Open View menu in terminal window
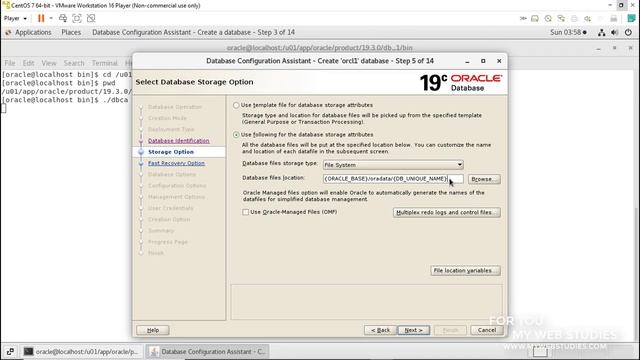This screenshot has width=640, height=360. click(x=49, y=63)
